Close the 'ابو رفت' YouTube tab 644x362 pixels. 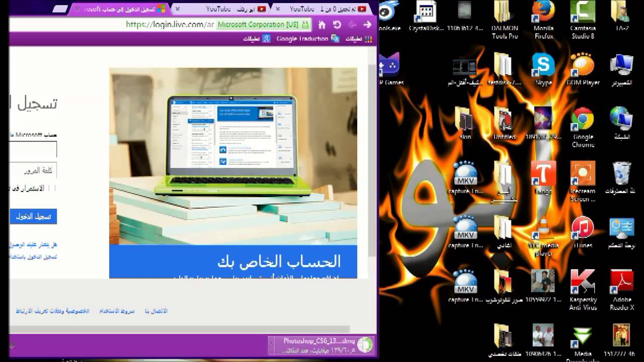(x=178, y=9)
